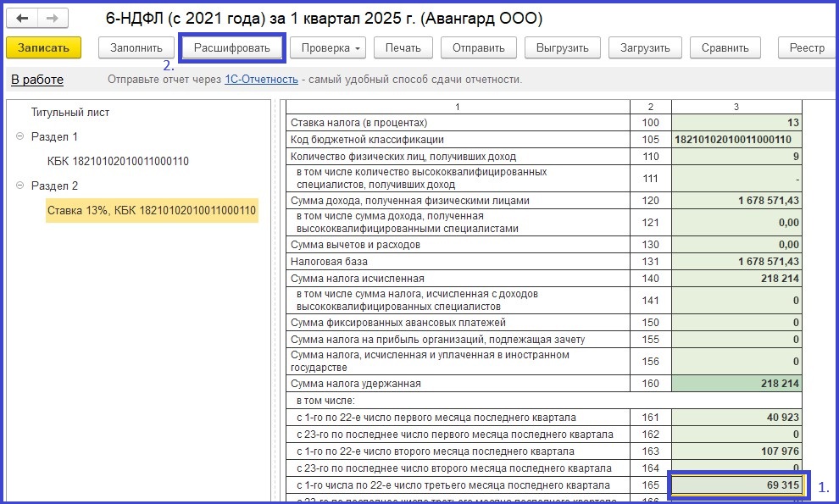This screenshot has height=504, width=839.
Task: Open the Проверка dropdown menu
Action: tap(330, 47)
